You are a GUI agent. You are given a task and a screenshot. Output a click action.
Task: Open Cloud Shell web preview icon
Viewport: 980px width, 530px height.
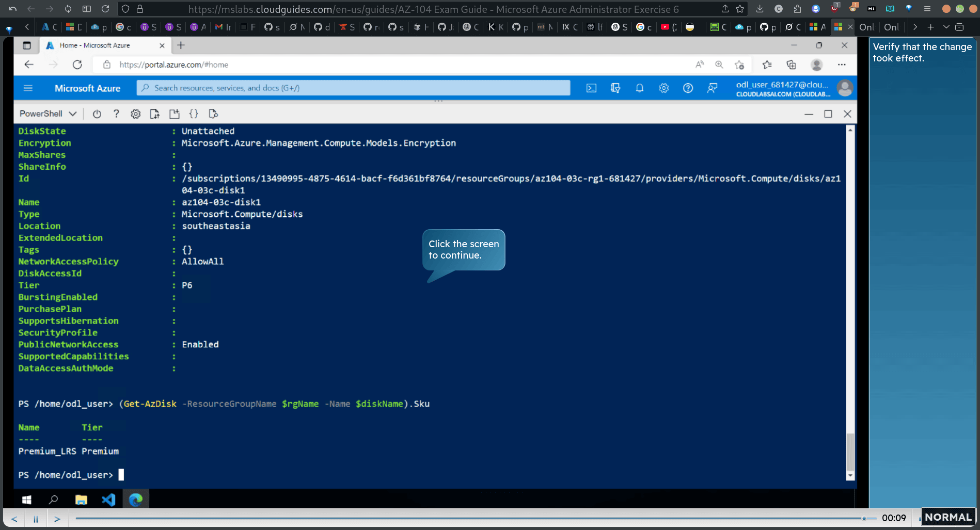pyautogui.click(x=213, y=114)
